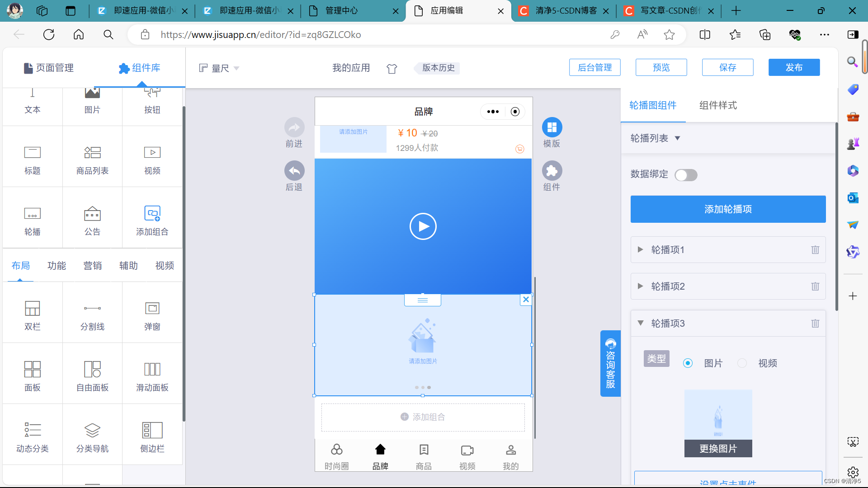Select the 轮播 carousel component icon
Viewport: 868px width, 488px height.
[x=32, y=214]
